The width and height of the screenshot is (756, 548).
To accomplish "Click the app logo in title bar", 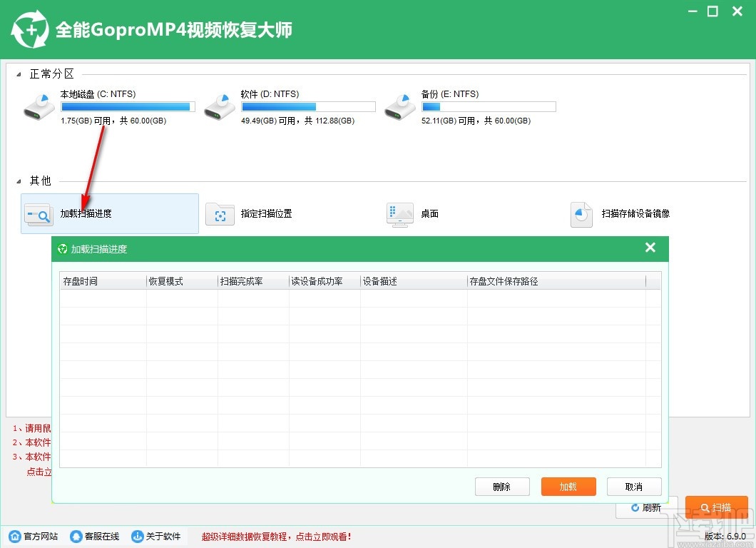I will coord(29,29).
